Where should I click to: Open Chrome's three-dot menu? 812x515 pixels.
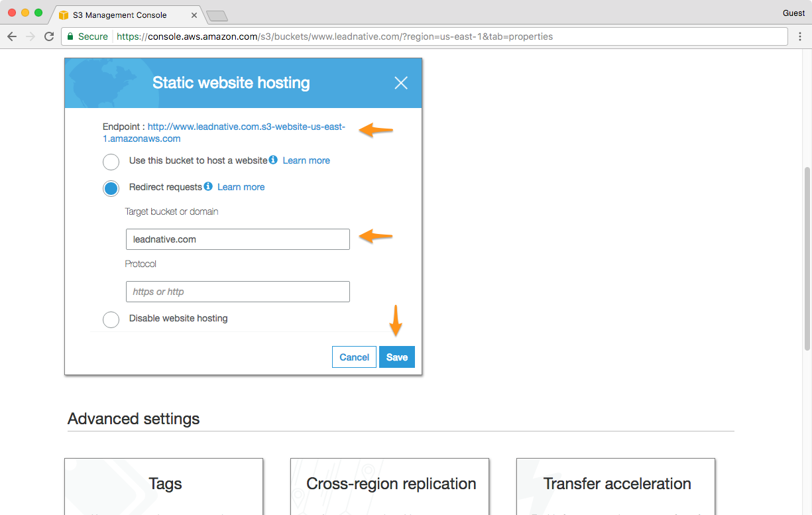[800, 36]
